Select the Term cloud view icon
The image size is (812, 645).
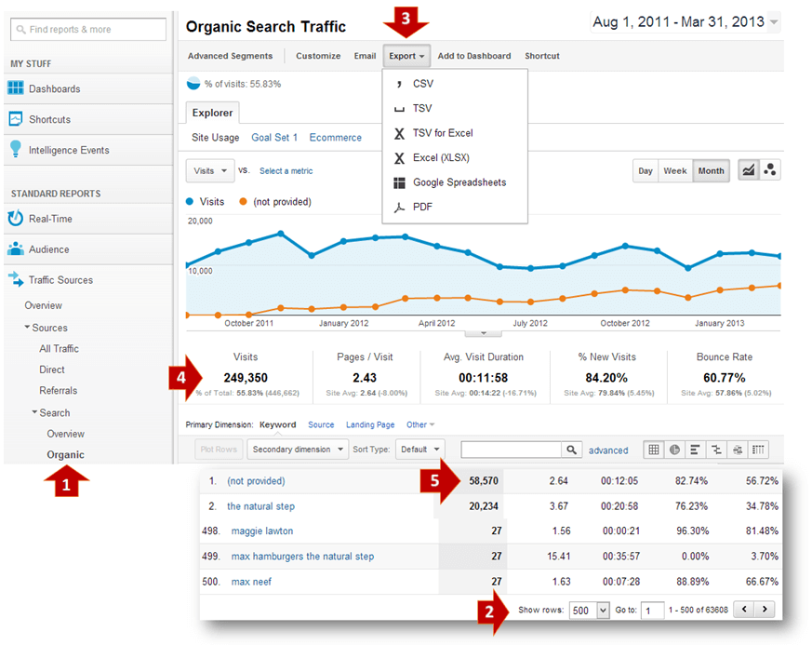tap(738, 450)
